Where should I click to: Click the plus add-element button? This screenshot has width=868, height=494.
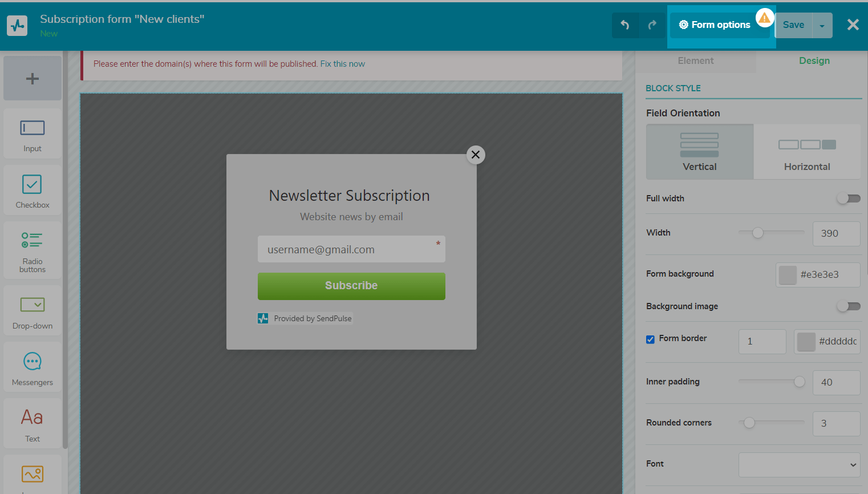(33, 79)
